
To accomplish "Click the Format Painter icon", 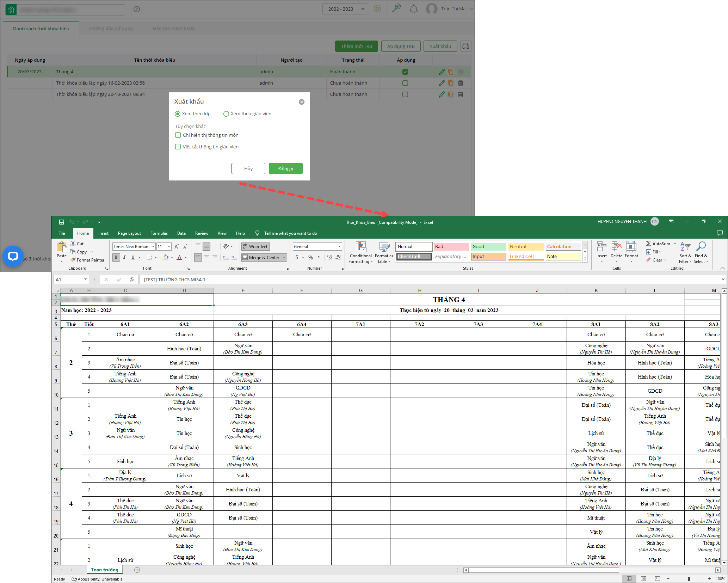I will 73,260.
